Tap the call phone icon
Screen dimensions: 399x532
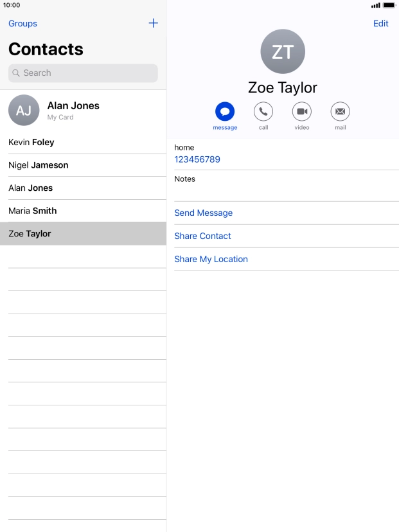click(x=263, y=112)
